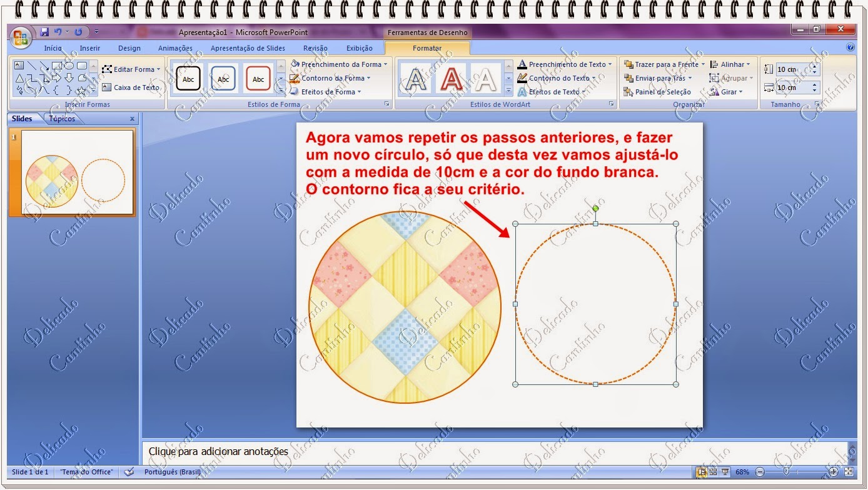
Task: Open the Estilos de Forma dialog launcher
Action: coord(387,104)
